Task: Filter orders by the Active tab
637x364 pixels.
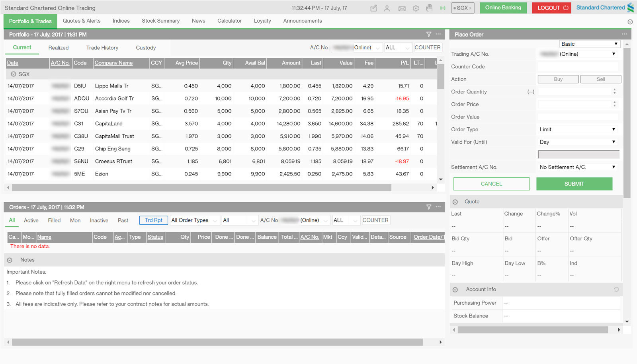Action: click(x=31, y=220)
